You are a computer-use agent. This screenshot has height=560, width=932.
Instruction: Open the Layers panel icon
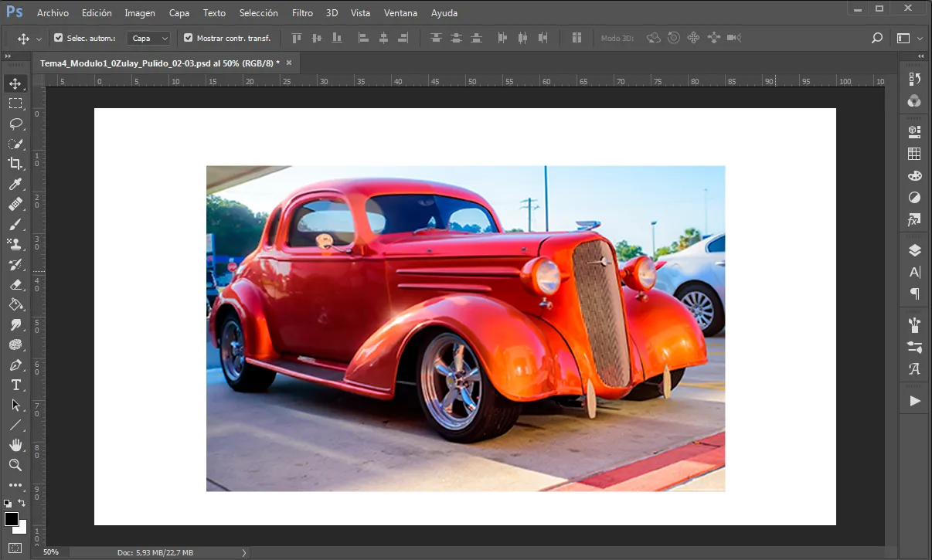pyautogui.click(x=915, y=249)
